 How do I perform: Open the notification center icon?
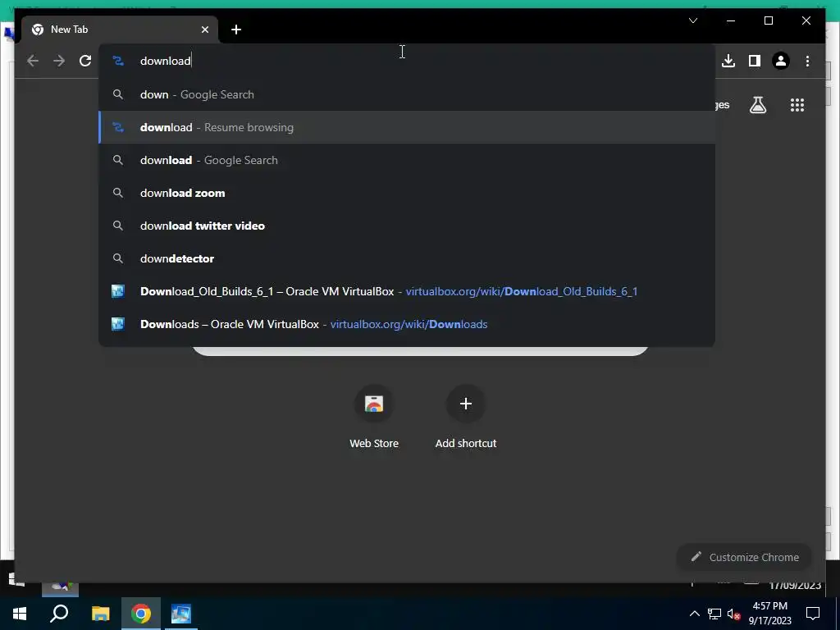tap(813, 614)
